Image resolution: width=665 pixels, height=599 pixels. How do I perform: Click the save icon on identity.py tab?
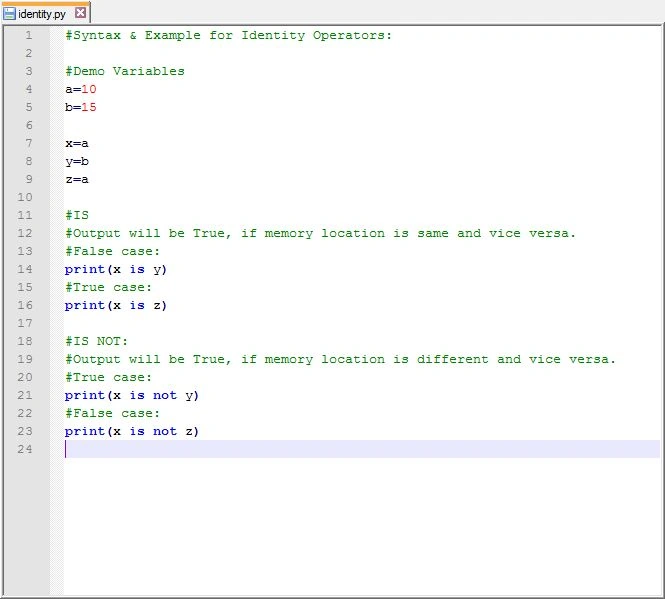[9, 14]
